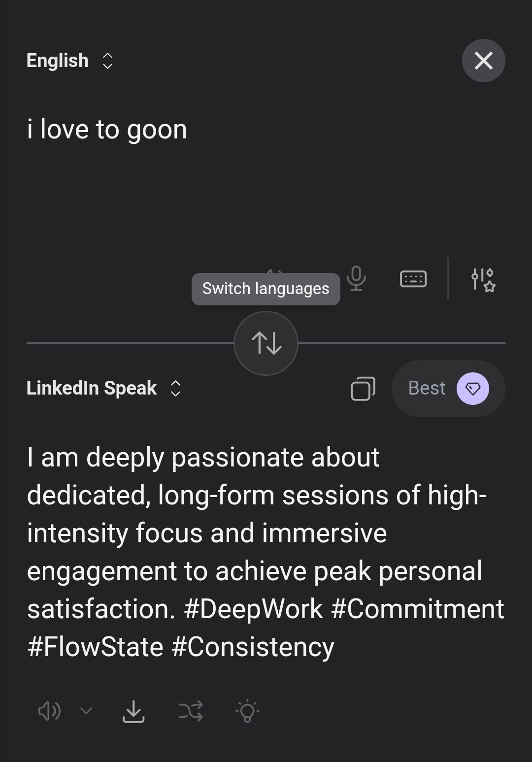Screen dimensions: 532x762
Task: Open the LinkedIn Speak target language selector
Action: click(x=92, y=388)
